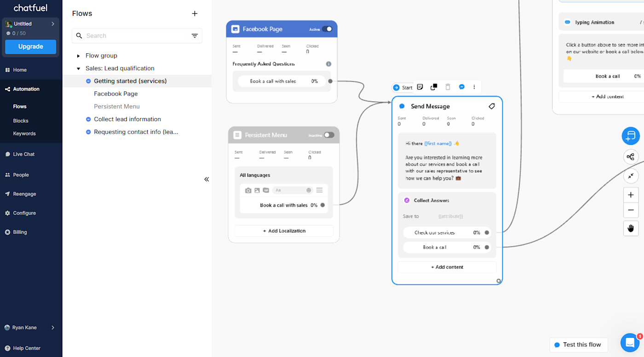
Task: Click the Send Message block icon
Action: click(x=402, y=106)
